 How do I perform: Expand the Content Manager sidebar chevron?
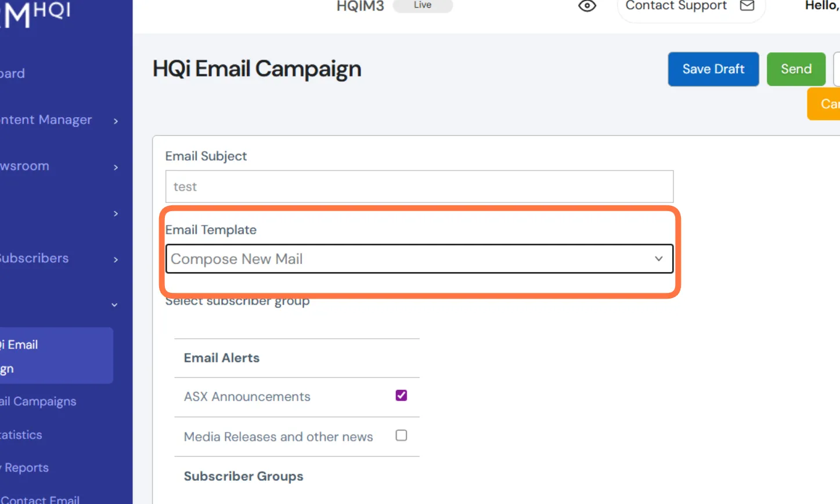(116, 121)
